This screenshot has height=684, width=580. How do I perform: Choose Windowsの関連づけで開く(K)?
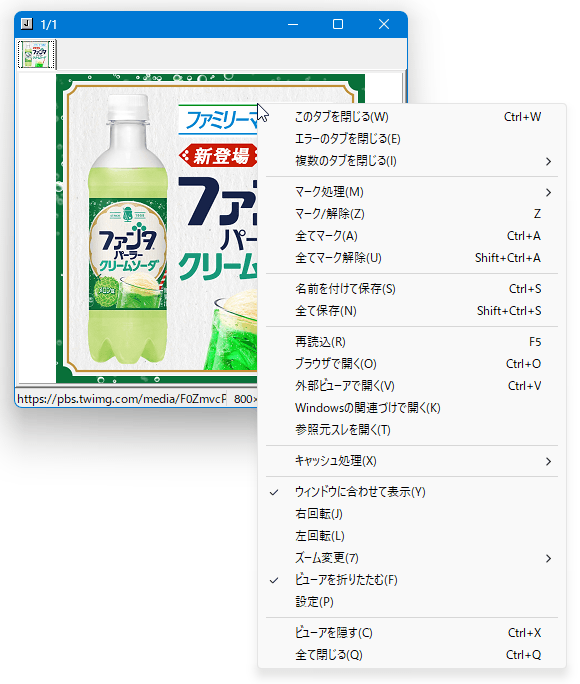click(x=412, y=408)
